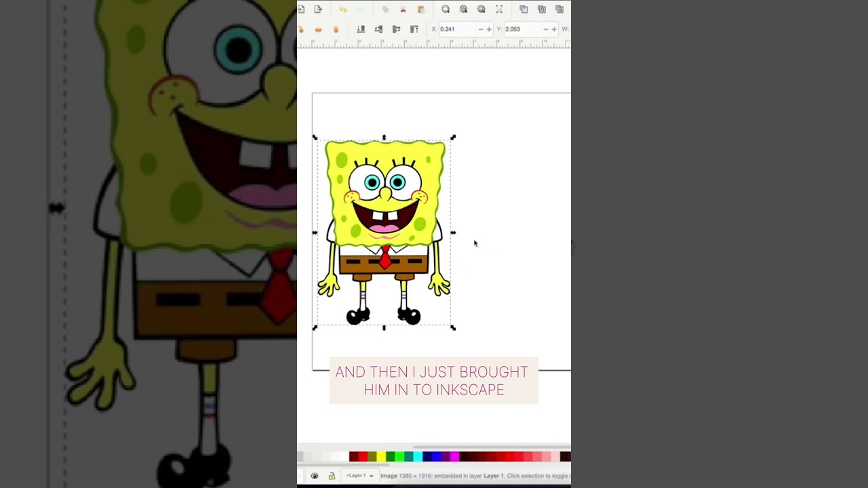Pick the cyan palette swatch
This screenshot has height=488, width=868.
418,457
